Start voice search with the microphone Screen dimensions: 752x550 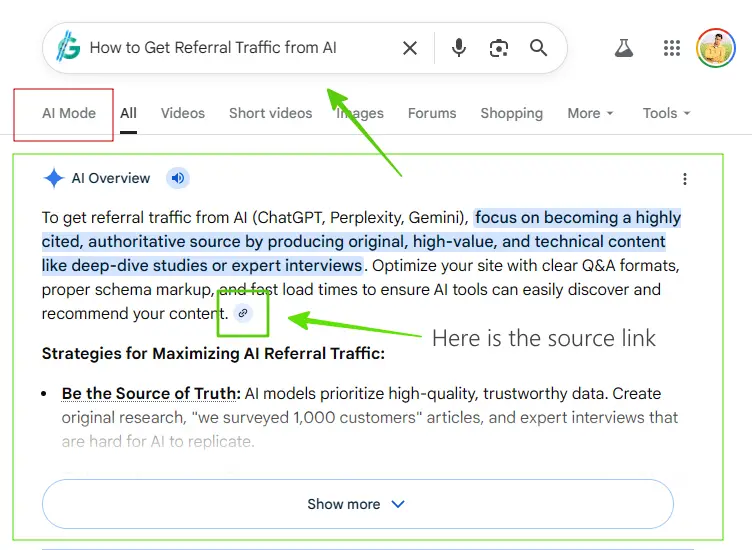click(x=459, y=48)
